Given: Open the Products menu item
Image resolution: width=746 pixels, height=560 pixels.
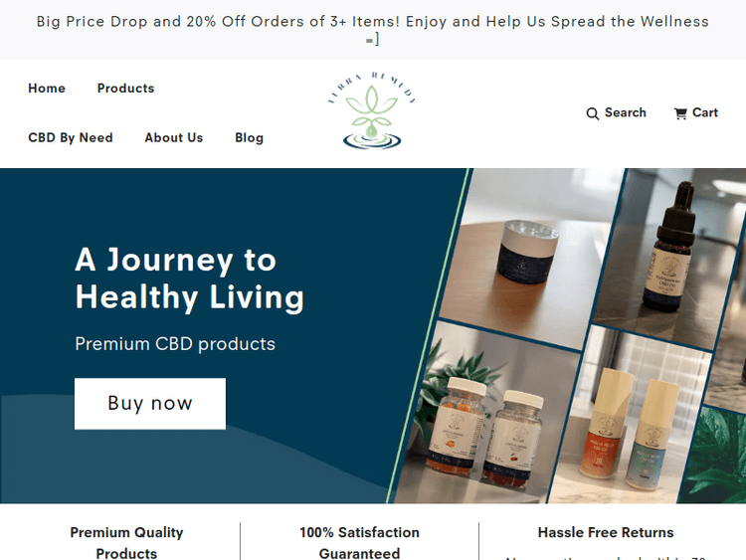Looking at the screenshot, I should pos(125,89).
